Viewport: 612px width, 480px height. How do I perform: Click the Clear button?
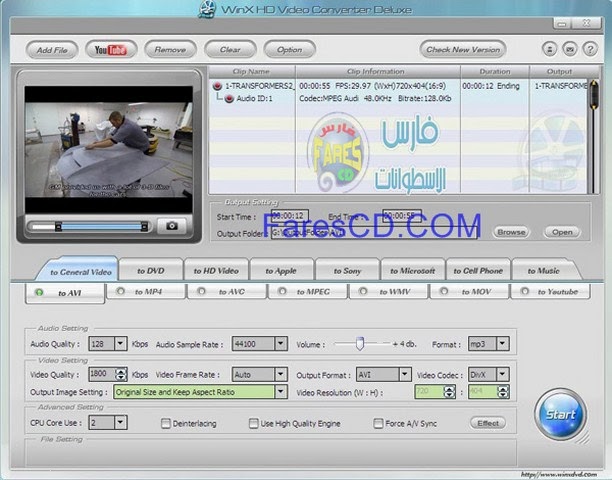coord(230,50)
